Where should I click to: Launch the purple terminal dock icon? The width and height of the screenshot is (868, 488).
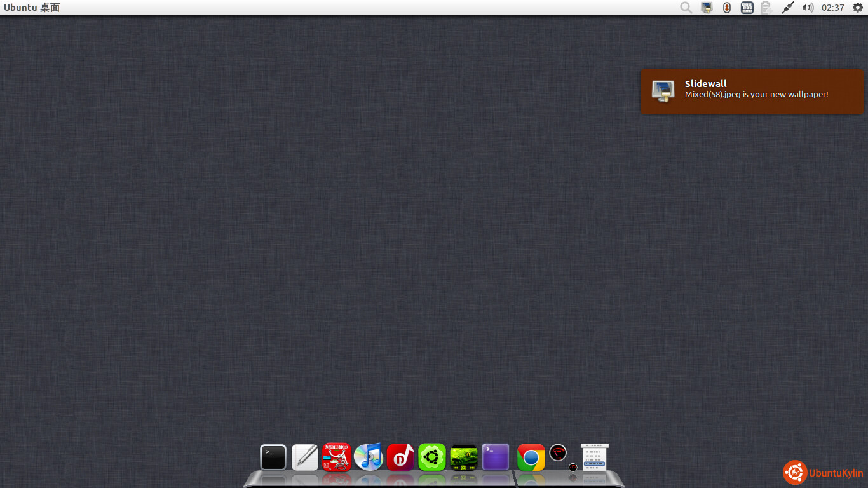[x=496, y=457]
